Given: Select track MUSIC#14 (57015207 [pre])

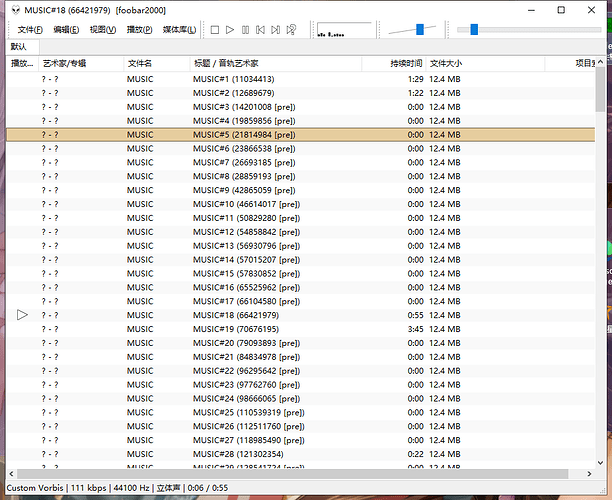Looking at the screenshot, I should click(x=301, y=260).
